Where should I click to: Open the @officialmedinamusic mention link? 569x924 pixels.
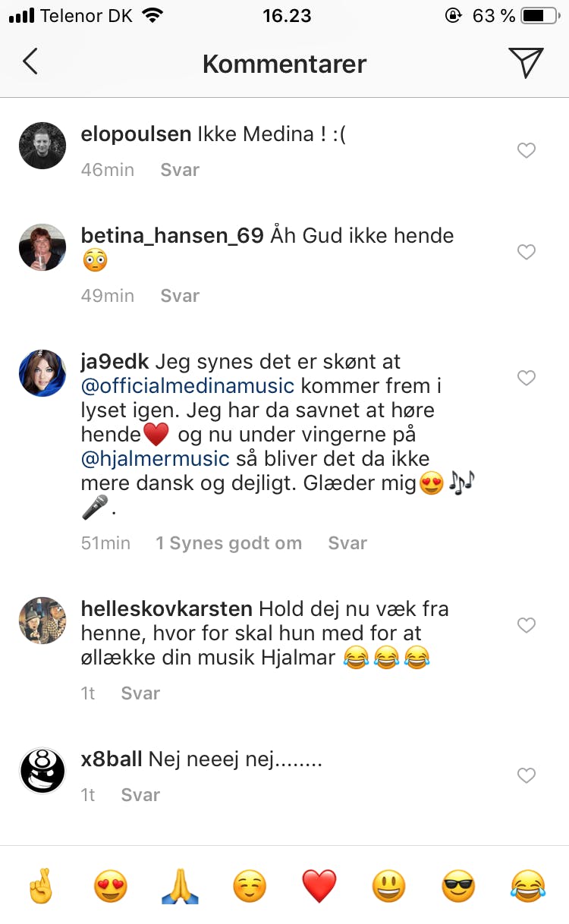[187, 386]
